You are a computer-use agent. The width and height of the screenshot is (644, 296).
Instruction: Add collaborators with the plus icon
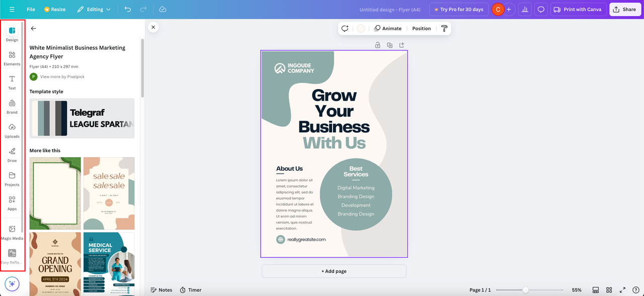509,10
